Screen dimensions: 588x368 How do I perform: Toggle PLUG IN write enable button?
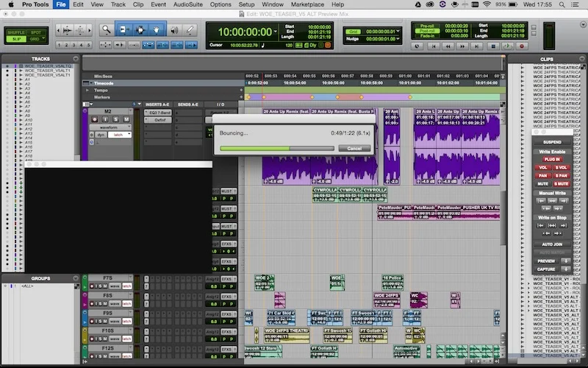tap(552, 160)
